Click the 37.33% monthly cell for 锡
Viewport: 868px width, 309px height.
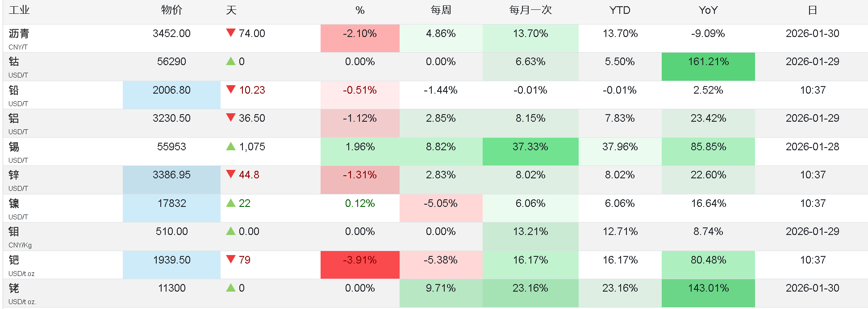530,147
